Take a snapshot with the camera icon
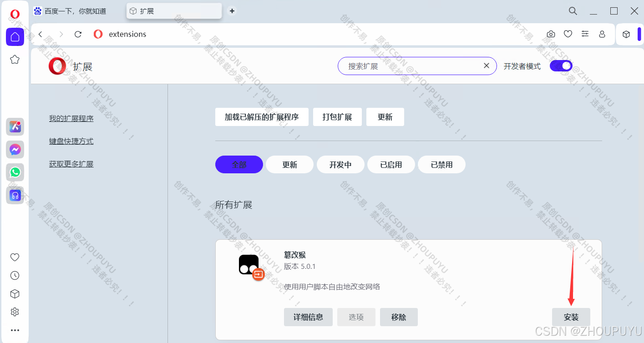Viewport: 644px width, 343px height. [551, 34]
